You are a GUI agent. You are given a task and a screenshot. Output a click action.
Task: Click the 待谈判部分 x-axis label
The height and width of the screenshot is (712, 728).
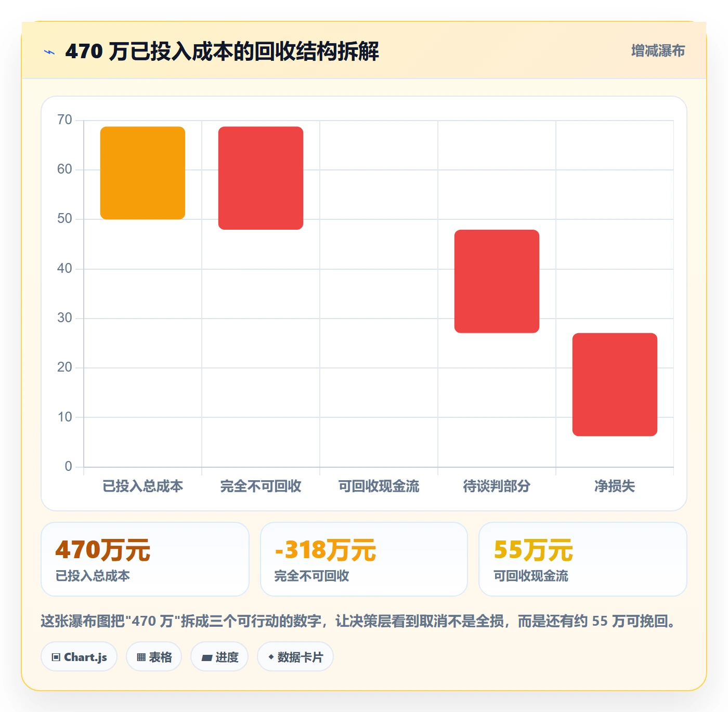coord(497,486)
